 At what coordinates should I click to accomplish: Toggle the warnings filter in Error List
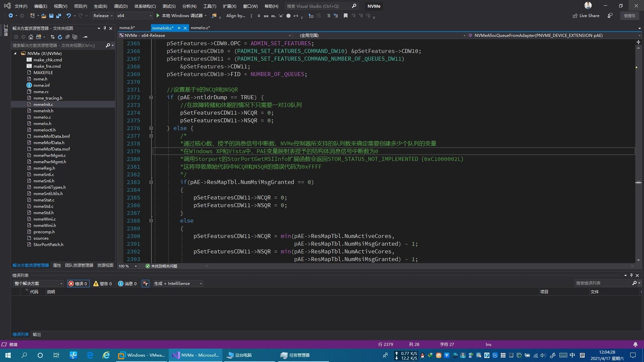coord(103,284)
